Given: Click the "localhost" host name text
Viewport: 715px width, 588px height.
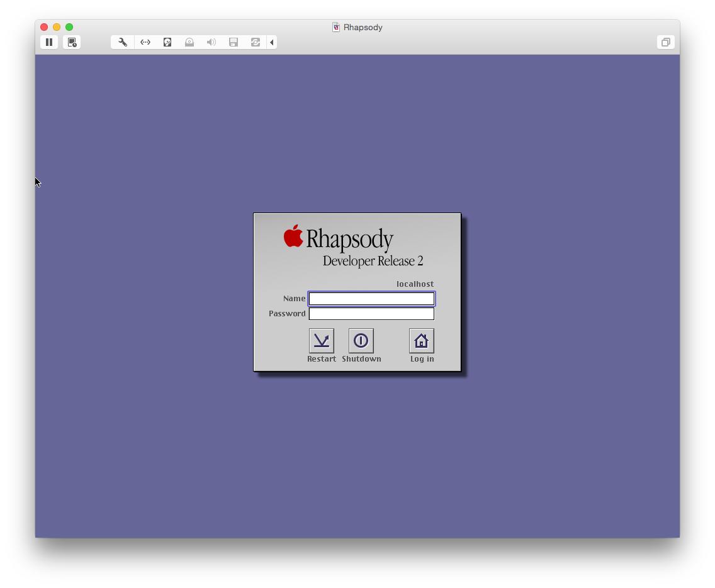Looking at the screenshot, I should coord(415,284).
